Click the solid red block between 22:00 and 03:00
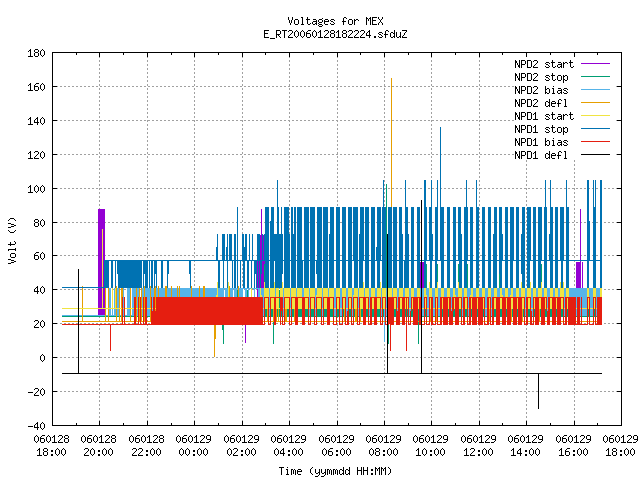The height and width of the screenshot is (480, 640). tap(207, 311)
